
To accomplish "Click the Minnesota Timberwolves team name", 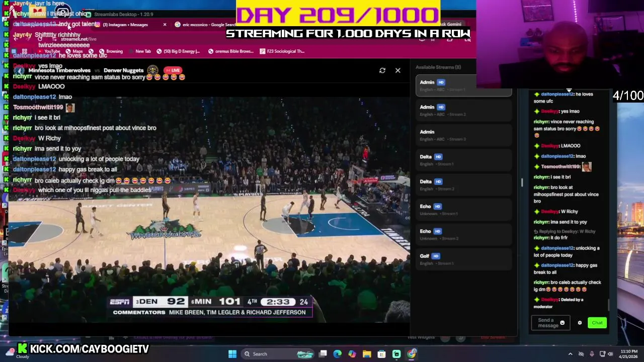I will coord(59,70).
